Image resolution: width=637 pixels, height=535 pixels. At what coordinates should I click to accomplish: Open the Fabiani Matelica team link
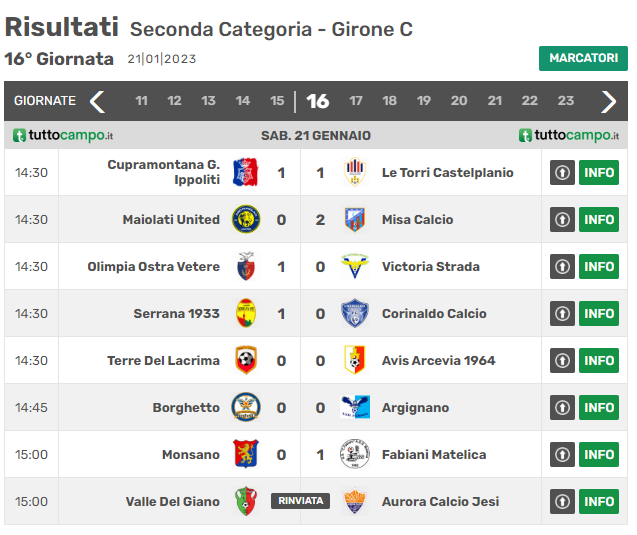[x=434, y=455]
